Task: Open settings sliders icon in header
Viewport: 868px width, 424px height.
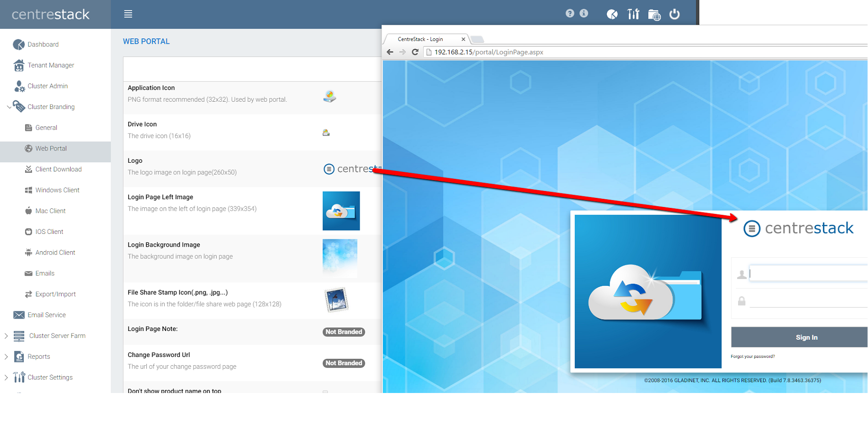Action: [x=633, y=14]
